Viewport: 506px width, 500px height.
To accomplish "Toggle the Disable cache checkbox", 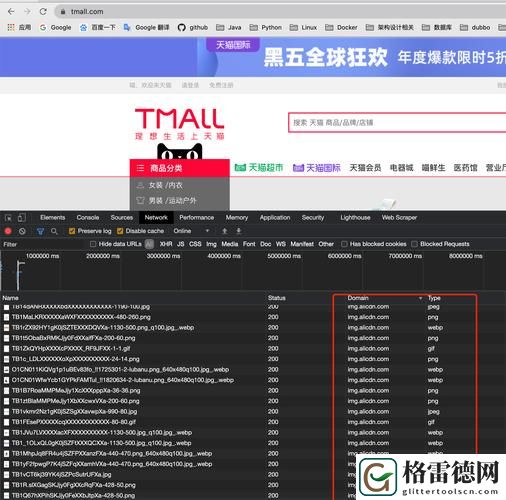I will coord(120,231).
